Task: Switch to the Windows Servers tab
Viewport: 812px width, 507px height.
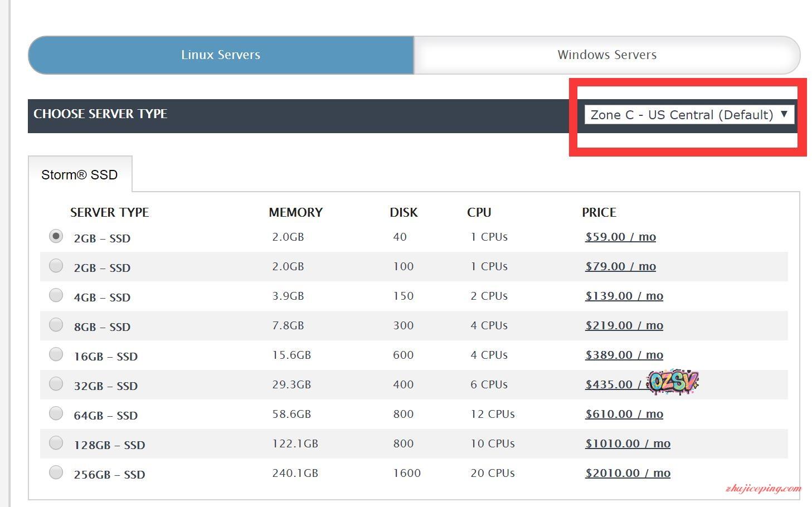Action: pyautogui.click(x=606, y=55)
